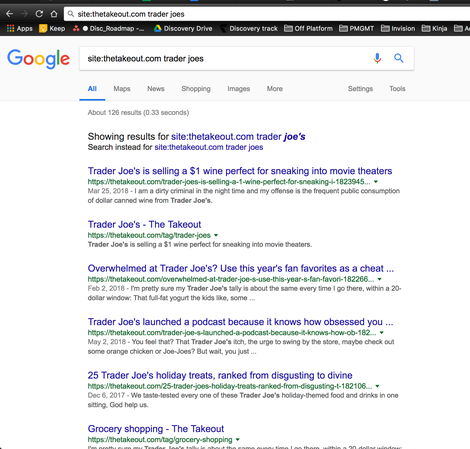Switch to the News tab
Image resolution: width=470 pixels, height=449 pixels.
pyautogui.click(x=156, y=89)
